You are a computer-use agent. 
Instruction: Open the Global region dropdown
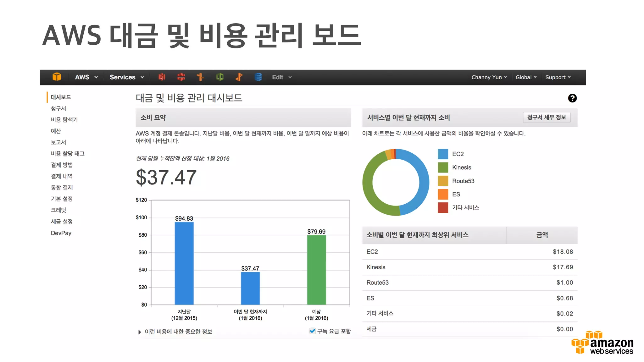coord(526,77)
